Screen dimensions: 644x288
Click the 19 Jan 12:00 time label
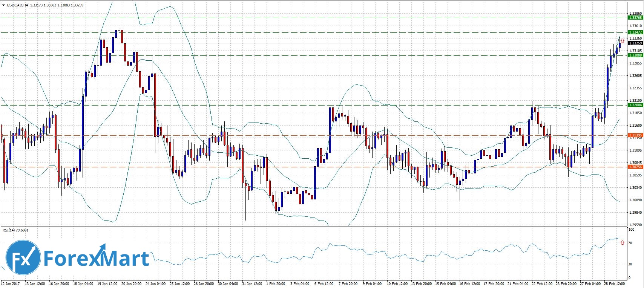point(107,283)
